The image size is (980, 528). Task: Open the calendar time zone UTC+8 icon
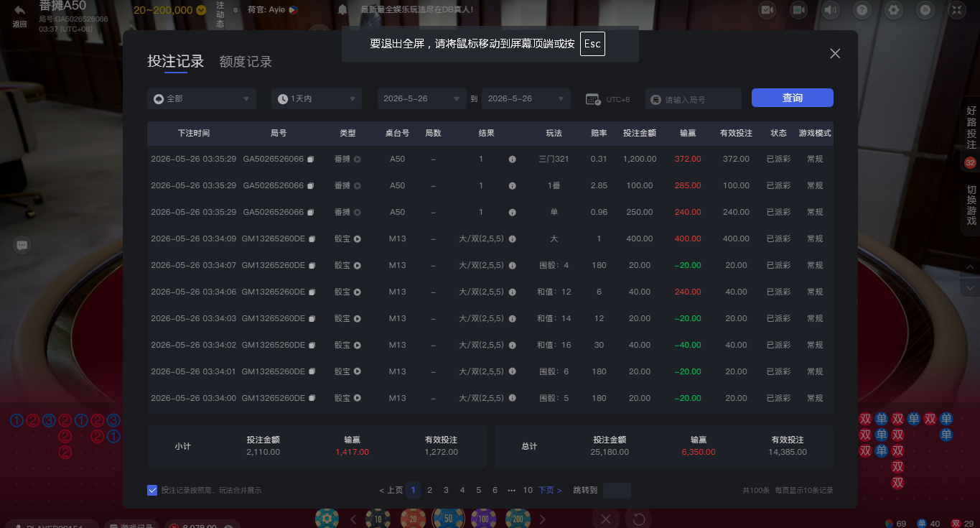click(x=593, y=99)
